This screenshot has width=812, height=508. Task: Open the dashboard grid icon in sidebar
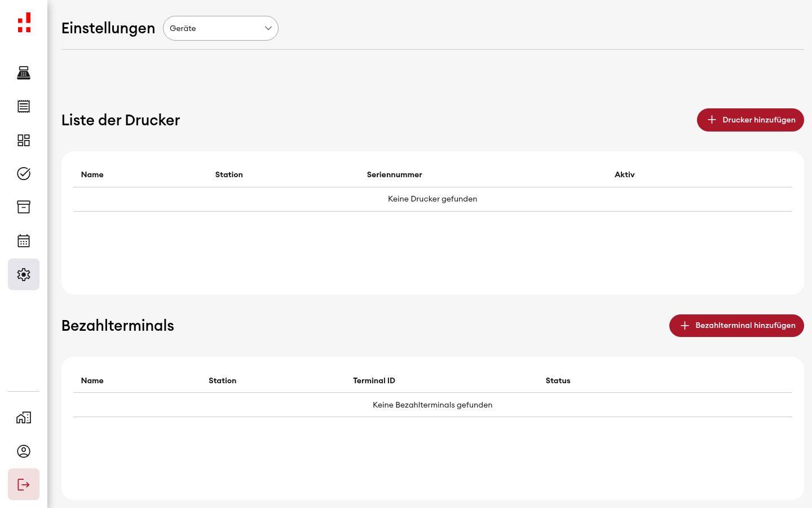24,140
